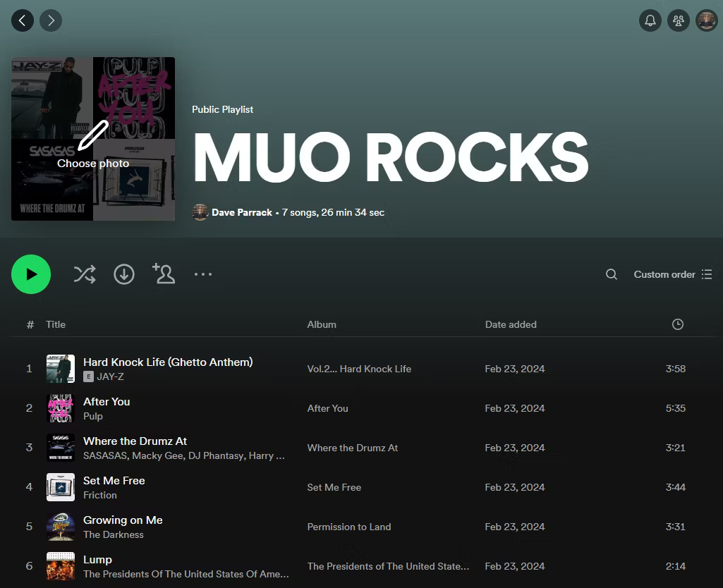
Task: Sort by the Date added column header
Action: (x=511, y=324)
